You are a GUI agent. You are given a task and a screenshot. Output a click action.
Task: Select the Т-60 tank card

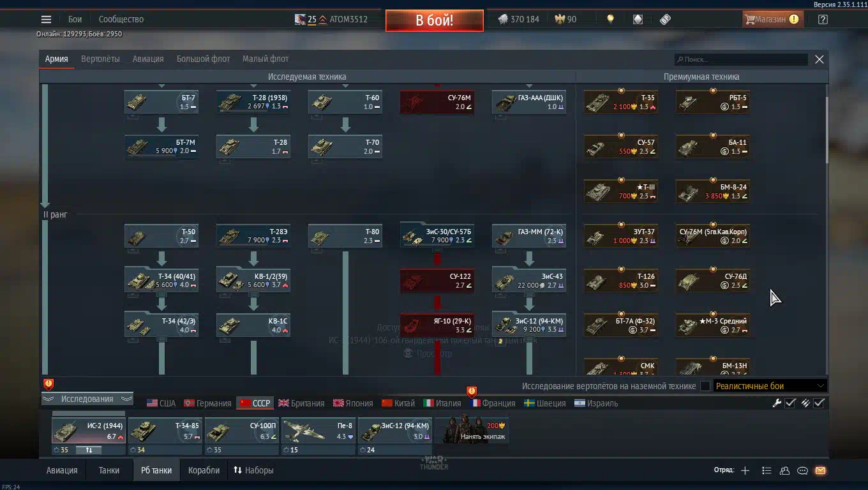point(345,102)
